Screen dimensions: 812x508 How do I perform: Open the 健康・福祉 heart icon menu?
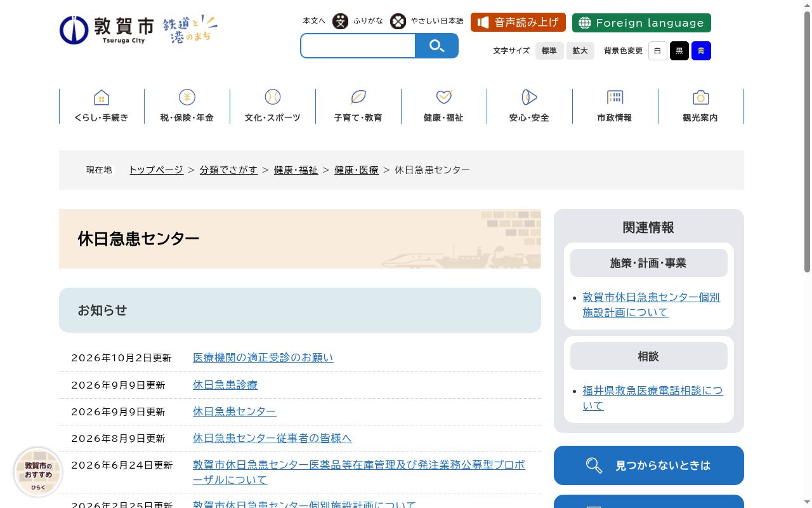[x=444, y=106]
